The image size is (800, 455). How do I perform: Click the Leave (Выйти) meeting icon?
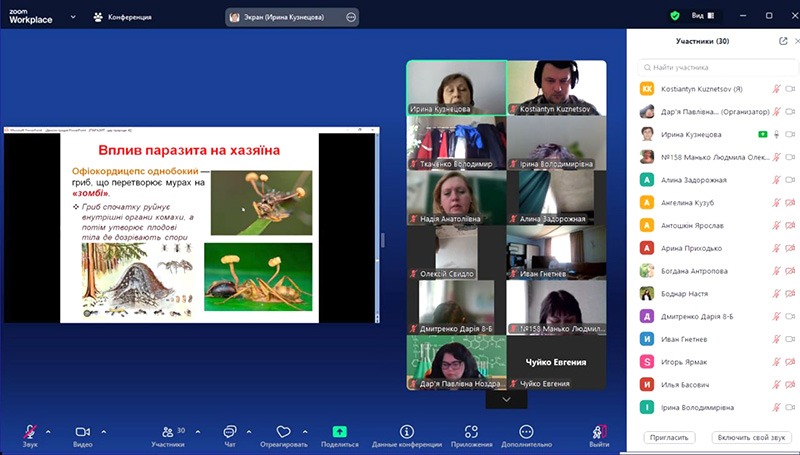tap(599, 431)
